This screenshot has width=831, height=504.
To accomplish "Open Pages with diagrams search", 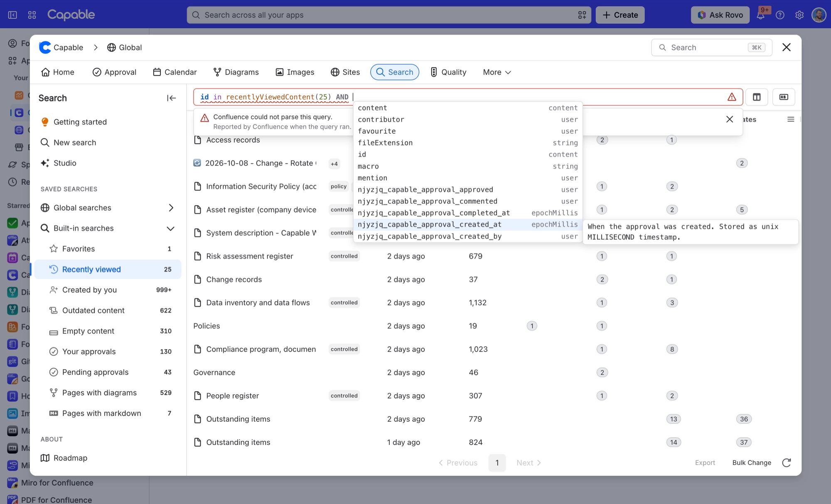I will (x=108, y=393).
